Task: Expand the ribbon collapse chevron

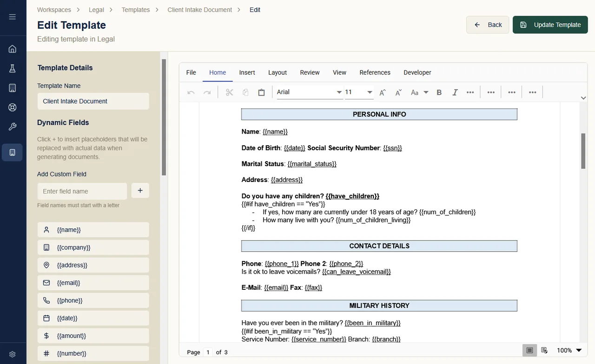Action: 583,97
